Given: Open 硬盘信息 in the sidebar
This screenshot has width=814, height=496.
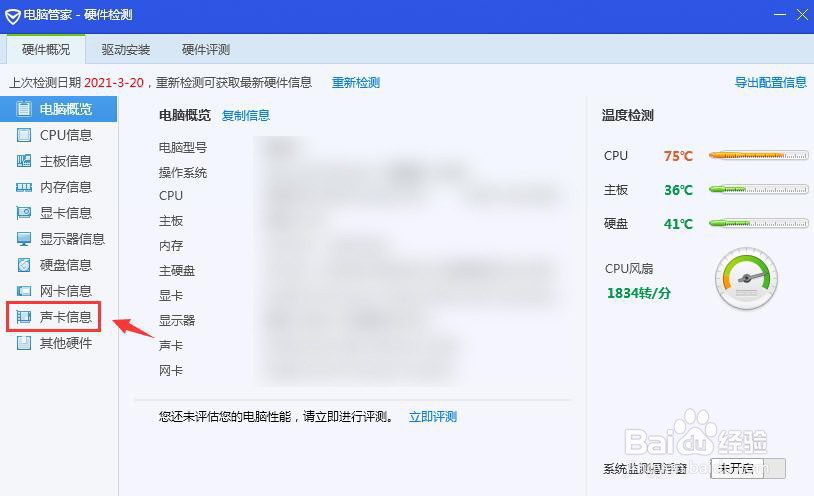Looking at the screenshot, I should 59,265.
